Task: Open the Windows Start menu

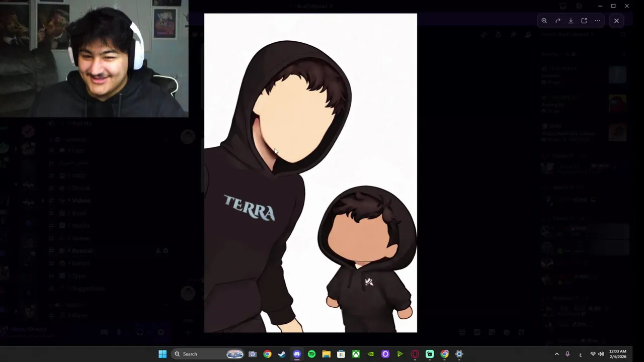Action: tap(163, 354)
